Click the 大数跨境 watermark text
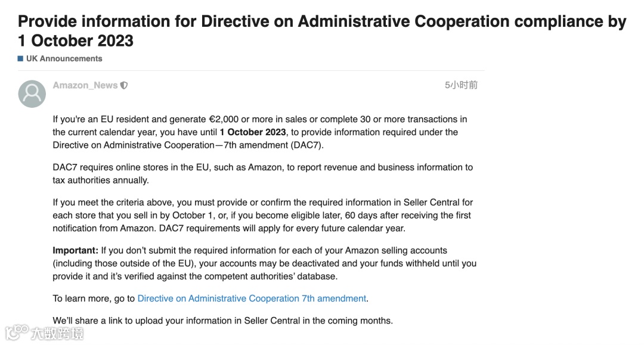Screen dimensions: 644x345 tap(57, 334)
